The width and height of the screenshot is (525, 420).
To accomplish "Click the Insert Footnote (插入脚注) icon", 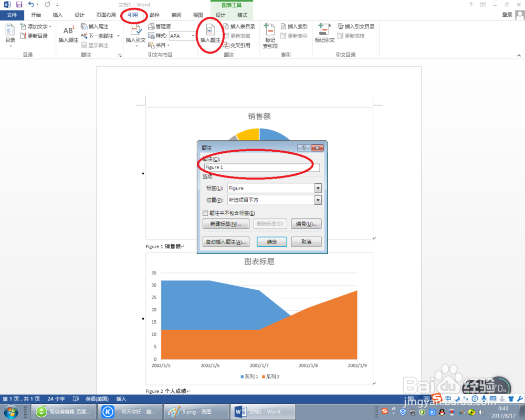I will click(x=69, y=30).
